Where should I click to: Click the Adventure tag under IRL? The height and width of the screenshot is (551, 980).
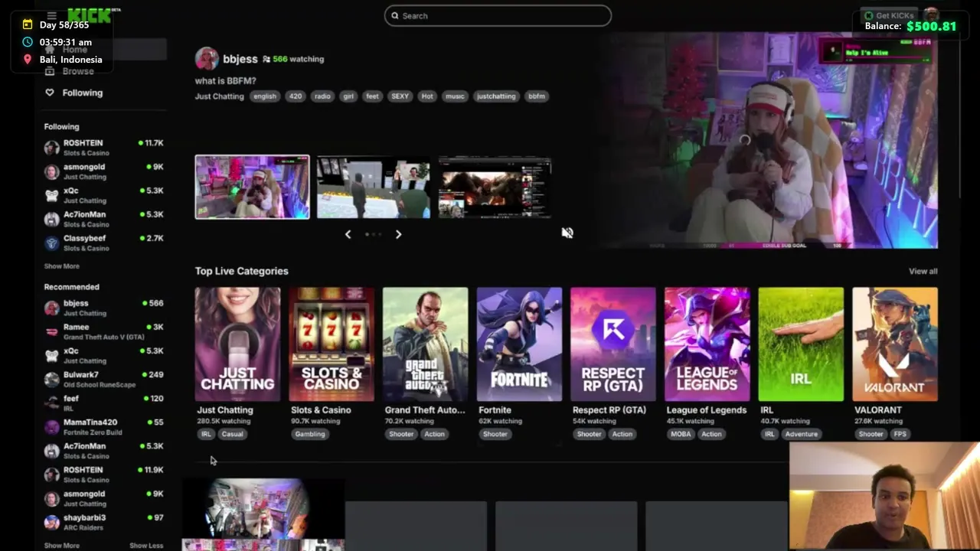tap(802, 434)
